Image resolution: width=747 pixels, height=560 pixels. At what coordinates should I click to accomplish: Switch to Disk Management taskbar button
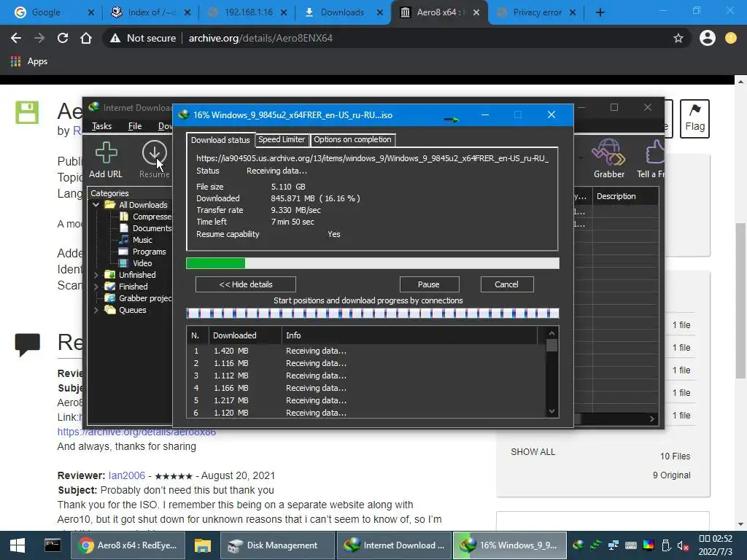tap(276, 545)
